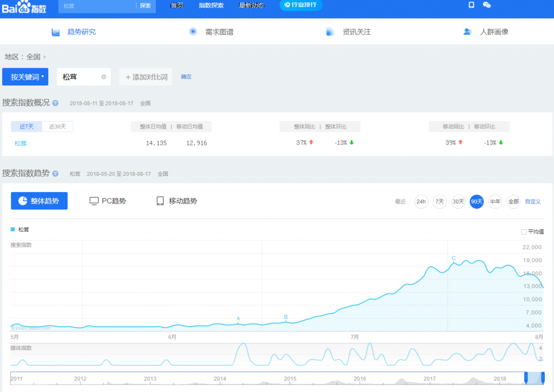Switch to the 趋势研究 tab
This screenshot has height=392, width=554.
[74, 32]
